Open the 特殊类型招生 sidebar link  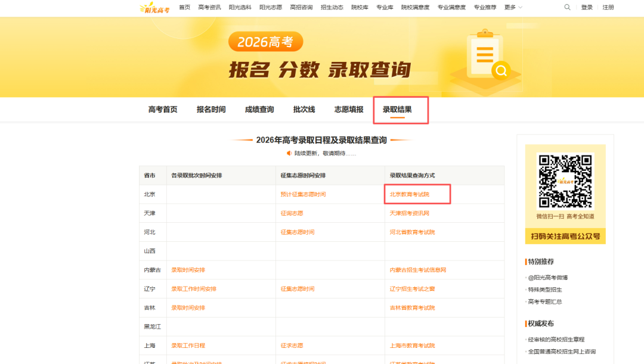pos(545,290)
